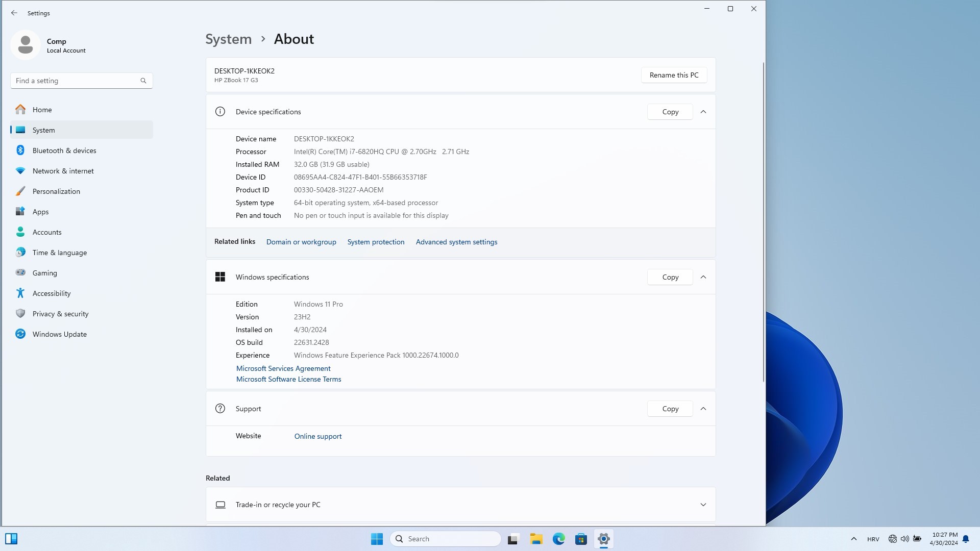Screen dimensions: 980x551
Task: Open Windows Update settings
Action: 82,334
